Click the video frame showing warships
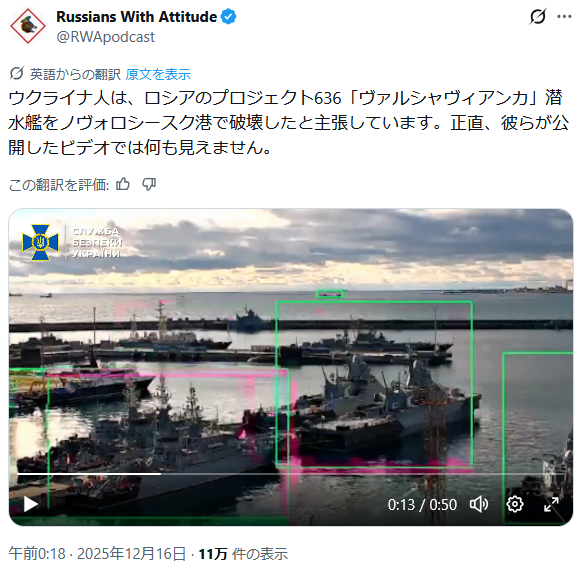The height and width of the screenshot is (563, 581). click(290, 367)
